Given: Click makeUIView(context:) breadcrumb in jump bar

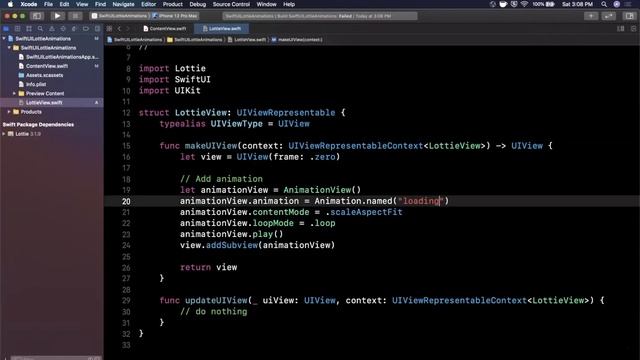Looking at the screenshot, I should click(x=297, y=40).
